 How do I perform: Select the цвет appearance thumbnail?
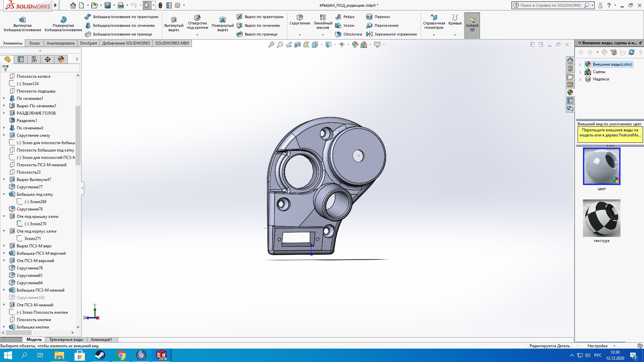[602, 166]
